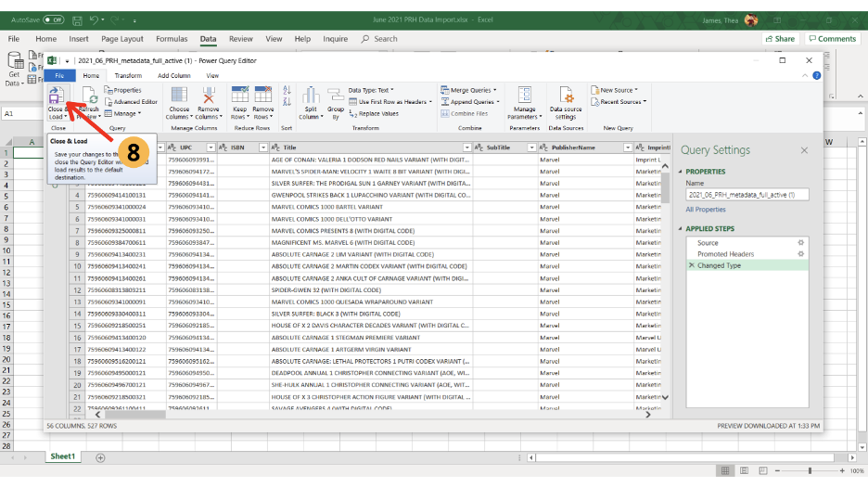Click the Split Column icon
868x488 pixels.
tap(311, 96)
